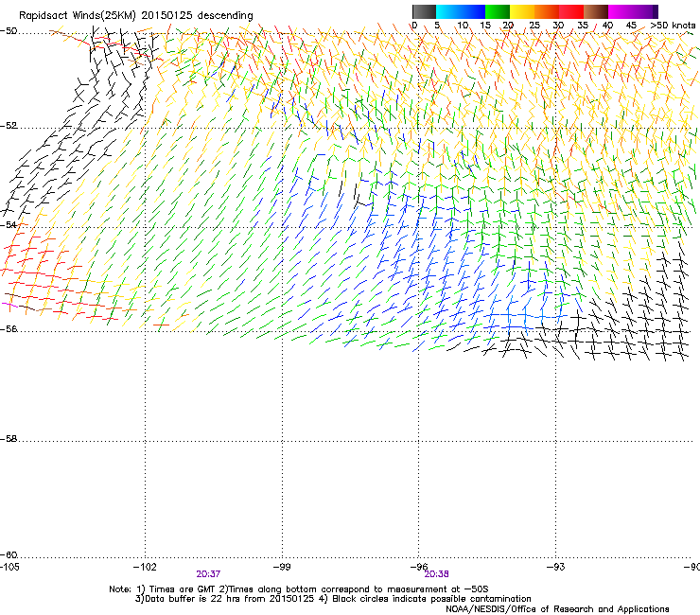Click 'NOAA/NESDIS/Office of Research and Applications' credit

pos(557,609)
